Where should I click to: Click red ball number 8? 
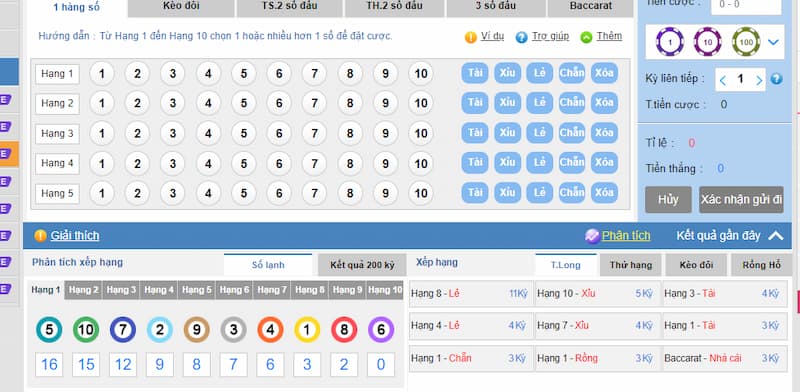tap(344, 330)
